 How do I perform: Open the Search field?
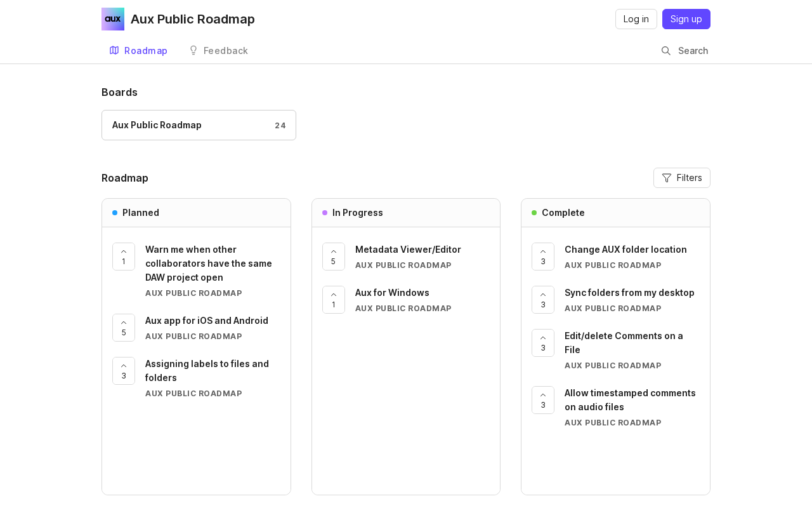[684, 51]
